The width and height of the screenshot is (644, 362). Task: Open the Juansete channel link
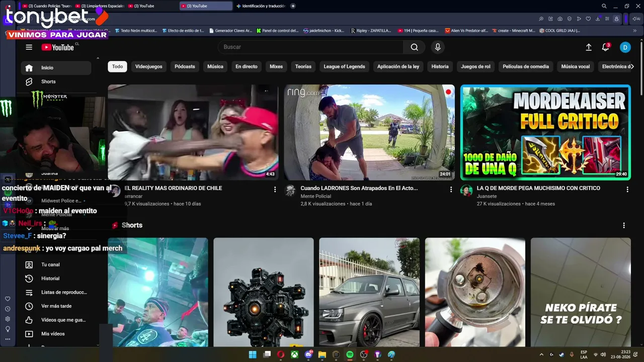(487, 196)
